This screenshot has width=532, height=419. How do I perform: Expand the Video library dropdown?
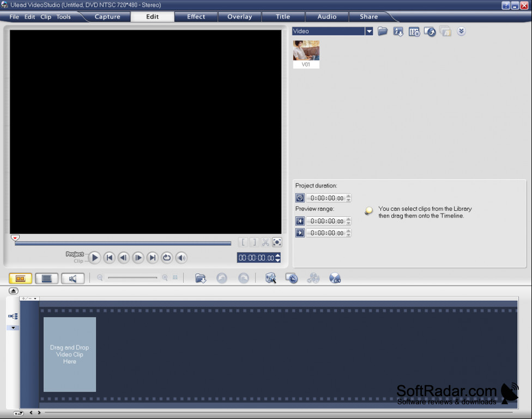(369, 31)
